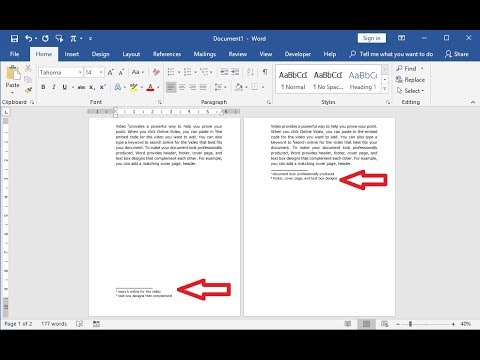The width and height of the screenshot is (480, 360).
Task: Switch to the Review tab
Action: (x=238, y=54)
